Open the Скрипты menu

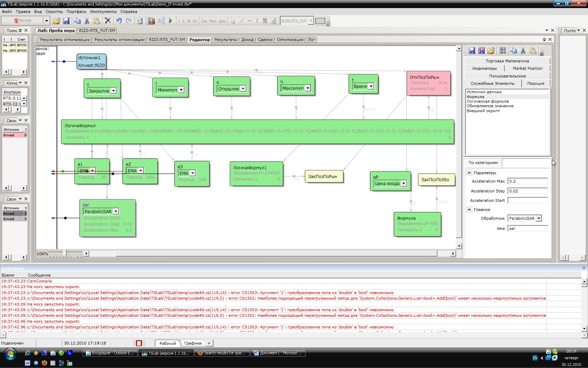(54, 12)
